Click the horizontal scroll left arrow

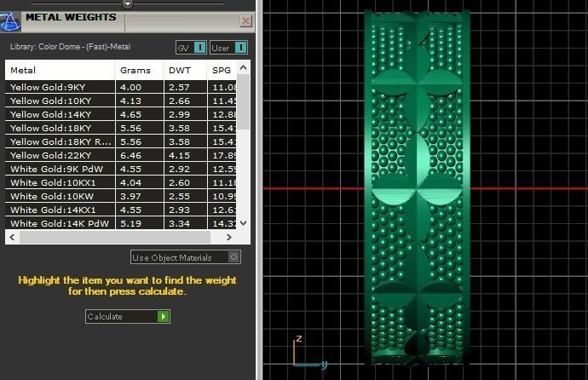pyautogui.click(x=13, y=237)
